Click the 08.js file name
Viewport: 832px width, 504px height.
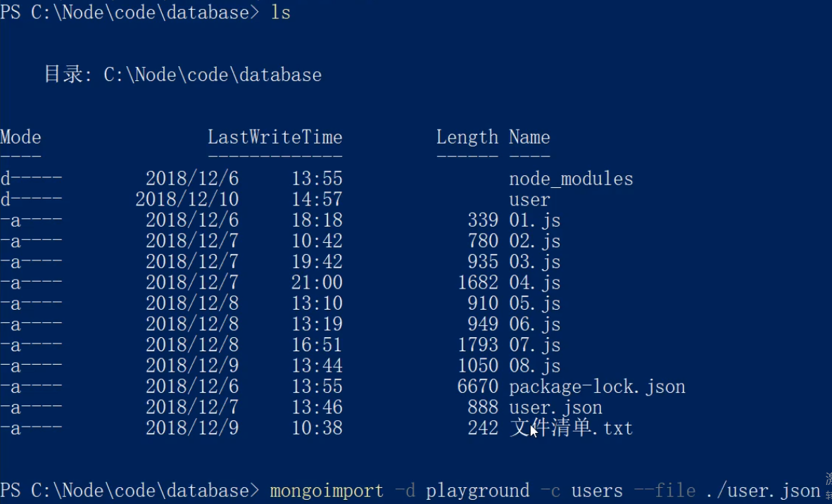(x=534, y=366)
